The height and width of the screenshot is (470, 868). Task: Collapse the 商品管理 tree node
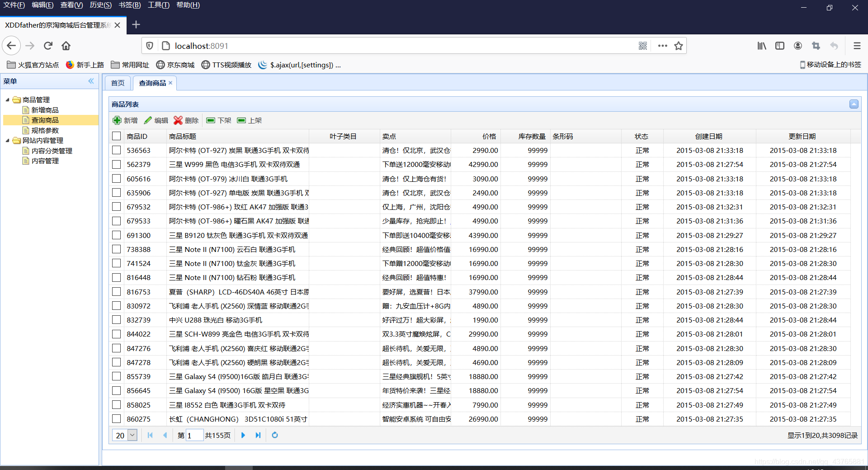tap(7, 100)
